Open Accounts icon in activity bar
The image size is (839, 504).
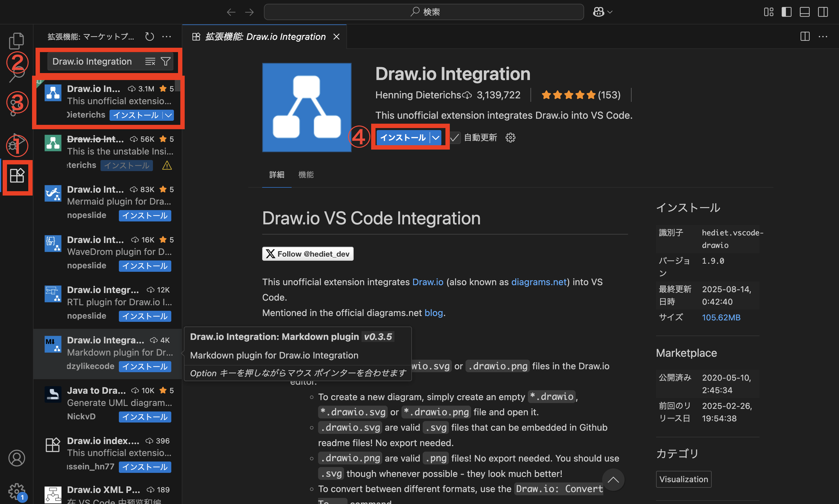coord(17,458)
